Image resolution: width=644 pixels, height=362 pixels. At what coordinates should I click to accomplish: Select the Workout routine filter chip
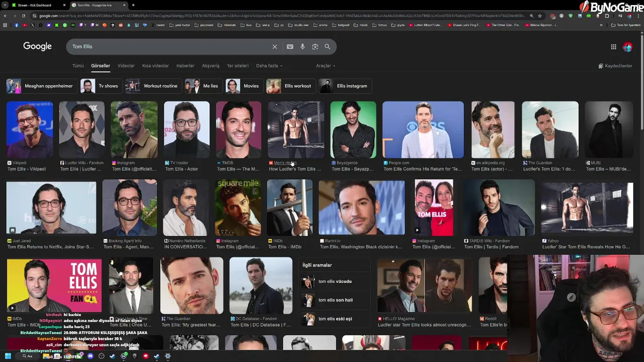pyautogui.click(x=153, y=86)
